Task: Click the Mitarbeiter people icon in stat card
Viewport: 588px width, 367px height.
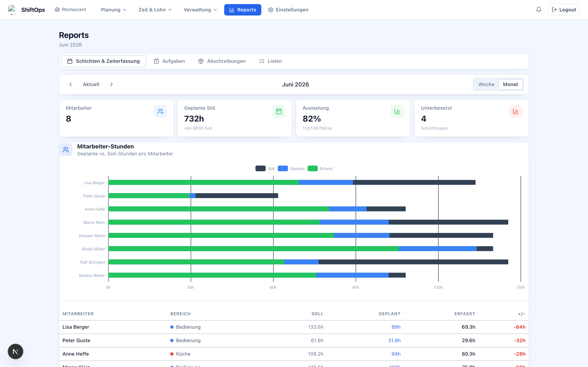Action: pos(160,111)
